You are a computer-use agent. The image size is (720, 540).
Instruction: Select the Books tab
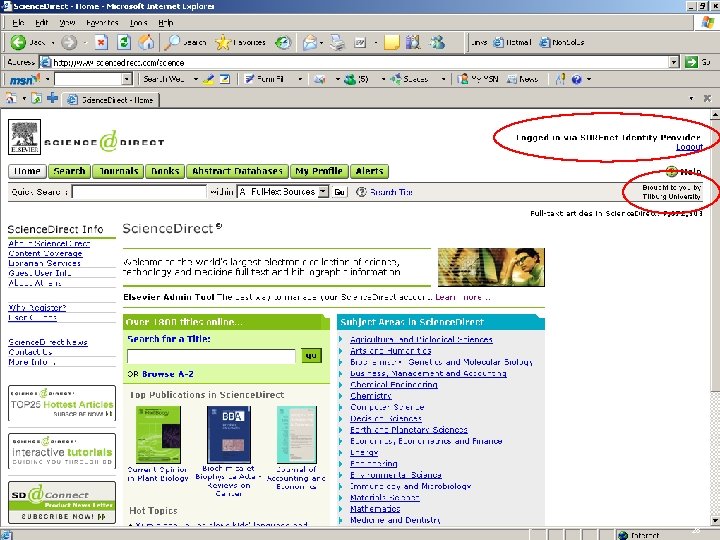coord(165,171)
